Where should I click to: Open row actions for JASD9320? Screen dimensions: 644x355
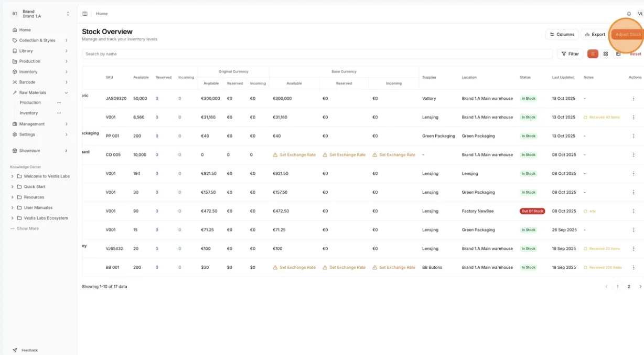click(x=634, y=99)
